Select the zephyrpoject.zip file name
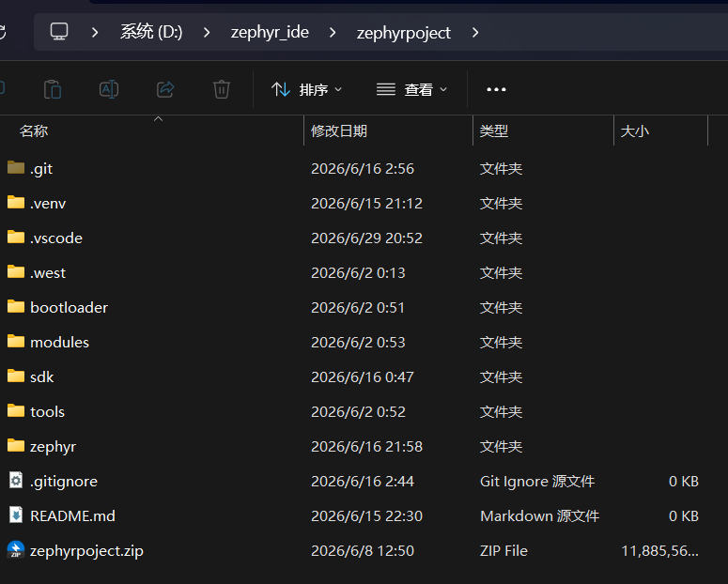This screenshot has height=584, width=728. tap(86, 551)
